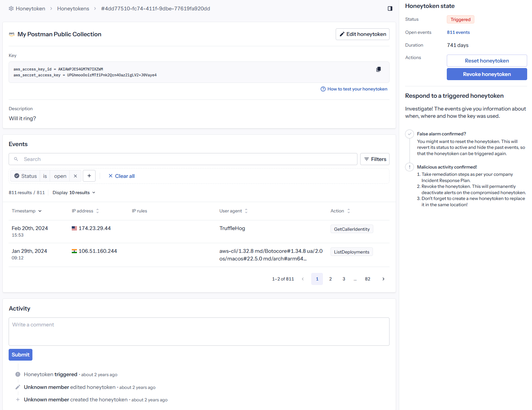The height and width of the screenshot is (410, 532).
Task: Click the Status filter check icon
Action: [17, 176]
